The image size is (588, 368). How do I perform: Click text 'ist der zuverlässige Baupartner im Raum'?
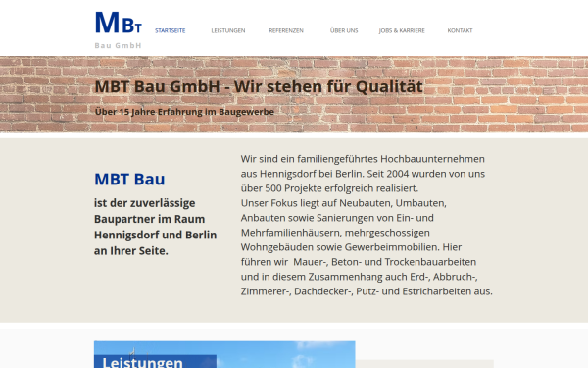coord(149,211)
